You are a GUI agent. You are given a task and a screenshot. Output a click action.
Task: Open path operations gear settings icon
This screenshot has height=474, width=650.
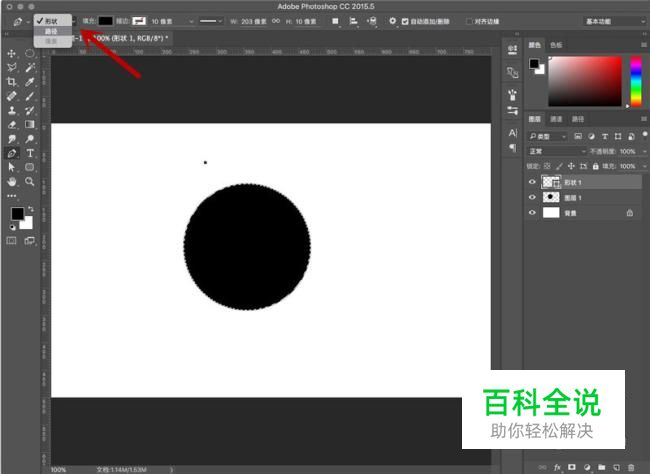pyautogui.click(x=392, y=20)
